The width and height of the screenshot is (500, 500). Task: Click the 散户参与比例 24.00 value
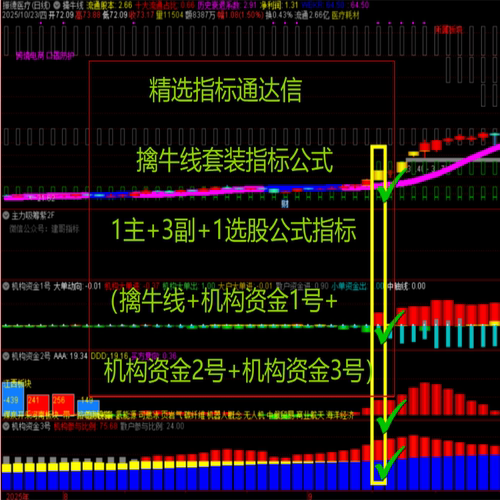pos(152,426)
